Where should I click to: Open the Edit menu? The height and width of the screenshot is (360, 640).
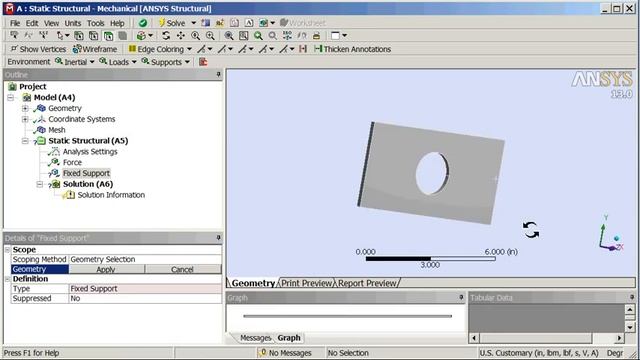tap(32, 23)
